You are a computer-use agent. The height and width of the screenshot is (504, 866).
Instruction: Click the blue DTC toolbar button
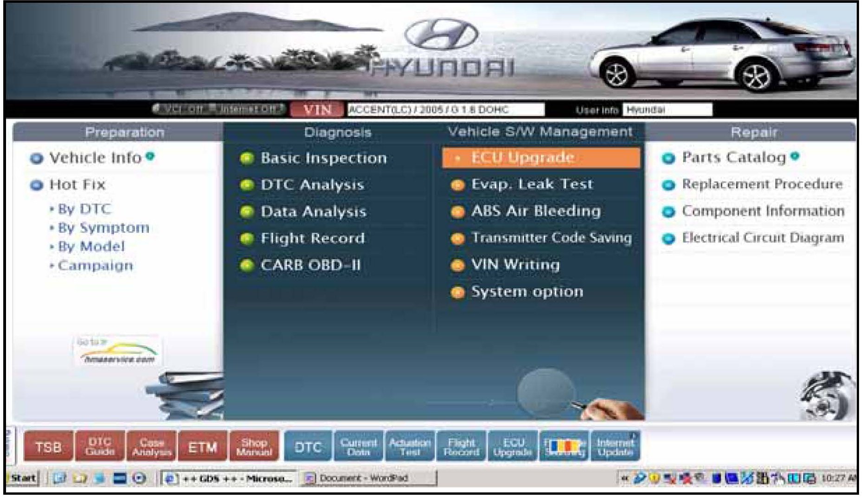pyautogui.click(x=308, y=447)
